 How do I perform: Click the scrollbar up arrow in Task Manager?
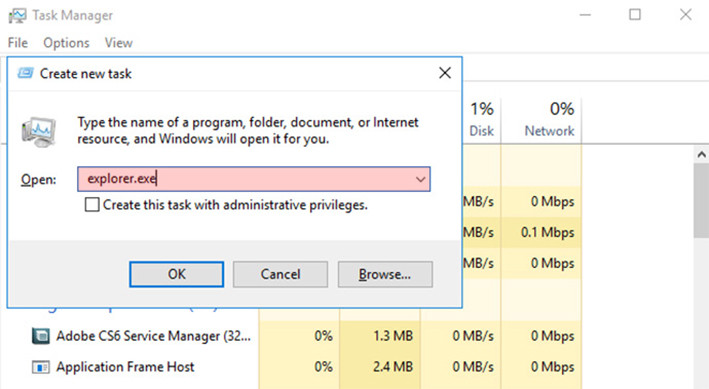[701, 155]
